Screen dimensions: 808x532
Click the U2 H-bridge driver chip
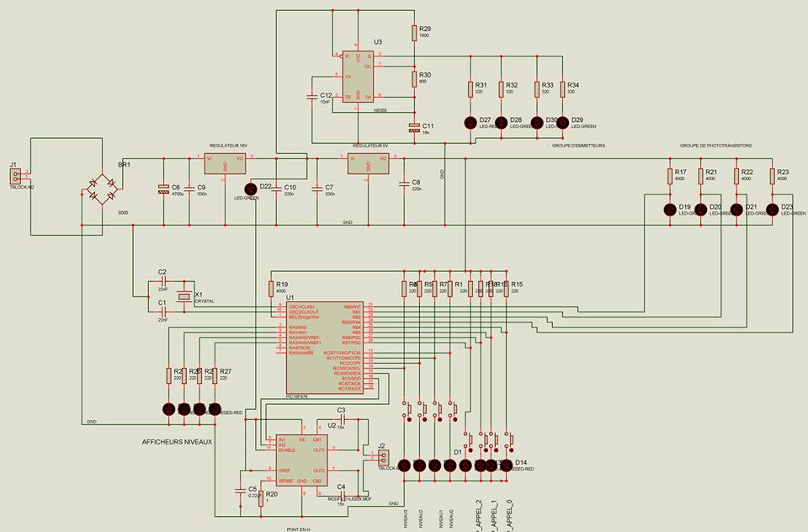tap(302, 460)
